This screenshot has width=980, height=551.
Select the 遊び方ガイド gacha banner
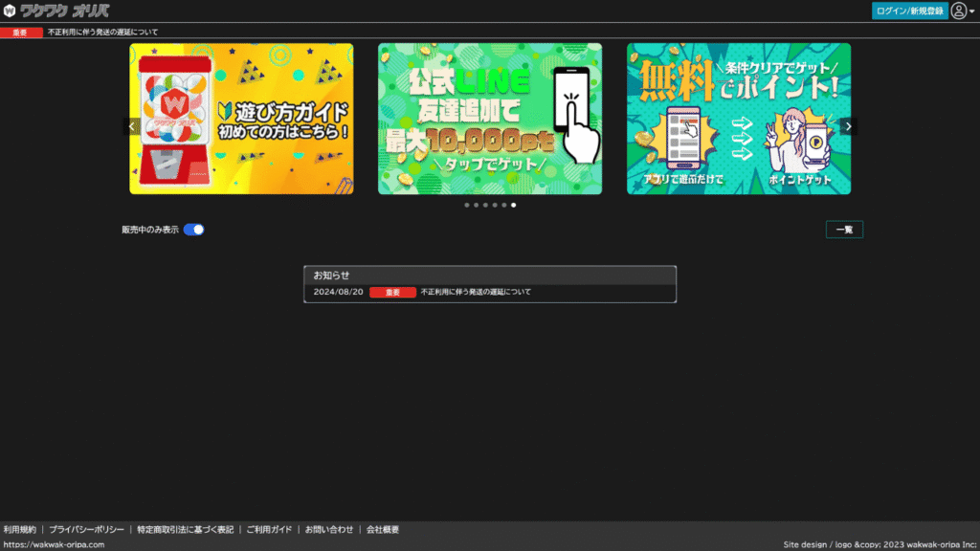[x=241, y=119]
